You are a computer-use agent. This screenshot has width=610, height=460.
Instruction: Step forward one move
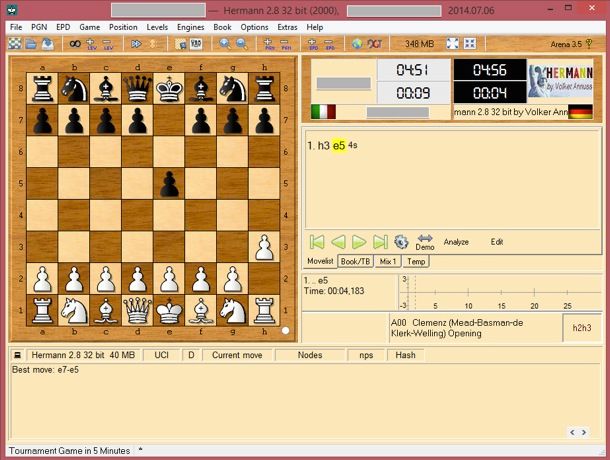pyautogui.click(x=359, y=242)
